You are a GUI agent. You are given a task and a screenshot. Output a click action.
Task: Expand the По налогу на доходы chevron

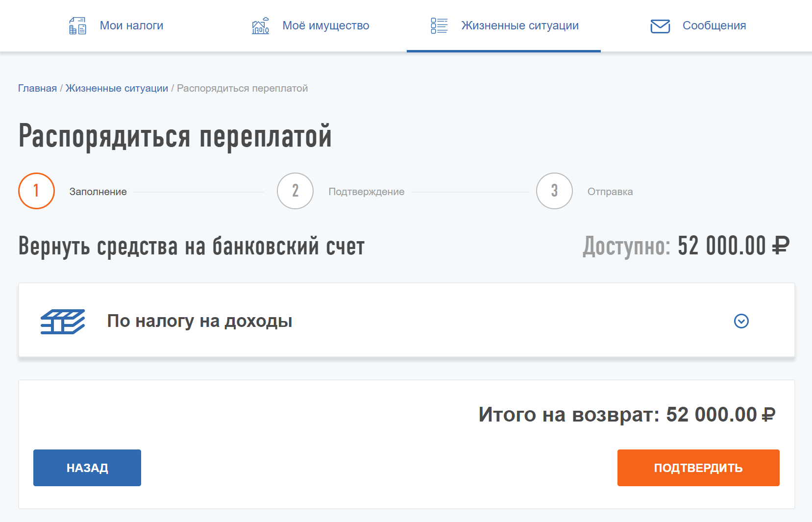click(x=741, y=321)
